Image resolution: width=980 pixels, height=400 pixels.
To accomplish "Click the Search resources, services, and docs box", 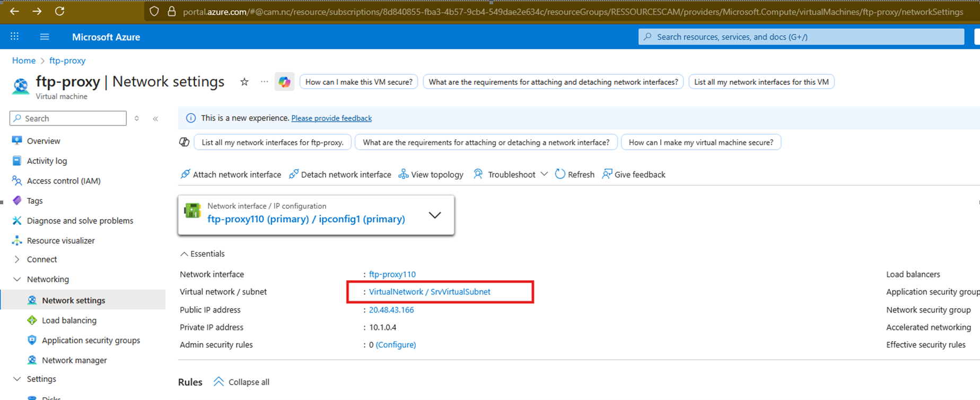I will (x=801, y=37).
